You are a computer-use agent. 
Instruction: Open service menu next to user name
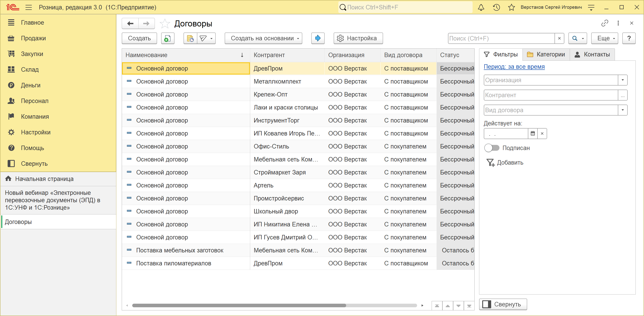[591, 7]
